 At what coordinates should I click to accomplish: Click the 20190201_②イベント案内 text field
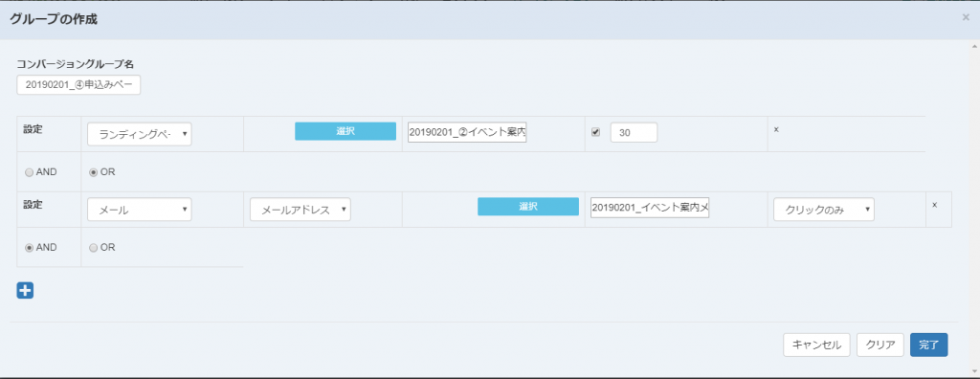click(467, 132)
